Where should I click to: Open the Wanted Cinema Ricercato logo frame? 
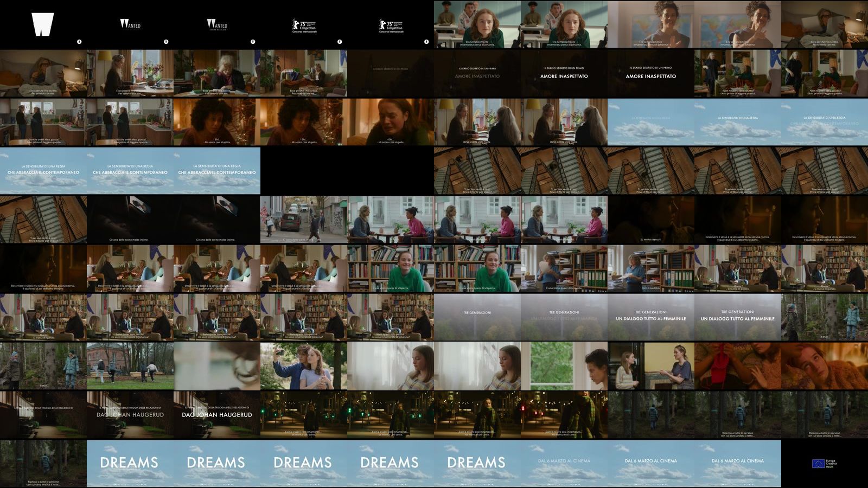tap(217, 24)
